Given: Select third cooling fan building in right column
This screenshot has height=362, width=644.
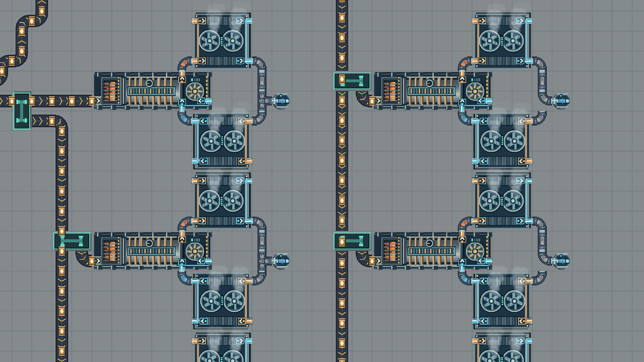Looking at the screenshot, I should pyautogui.click(x=503, y=200).
